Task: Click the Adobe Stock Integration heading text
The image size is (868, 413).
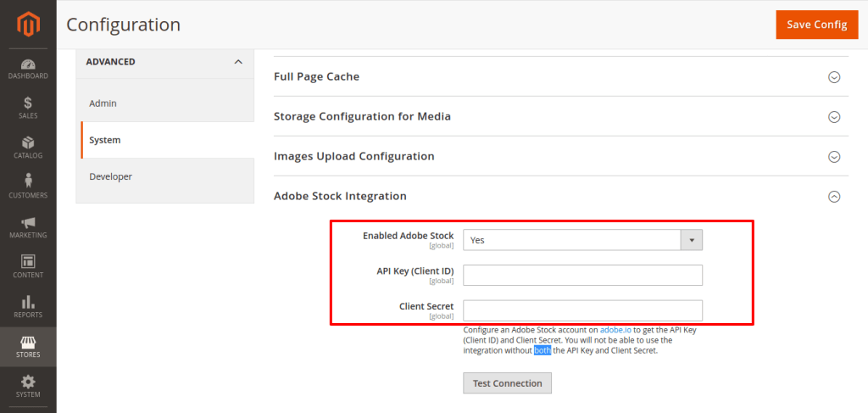Action: pos(341,196)
